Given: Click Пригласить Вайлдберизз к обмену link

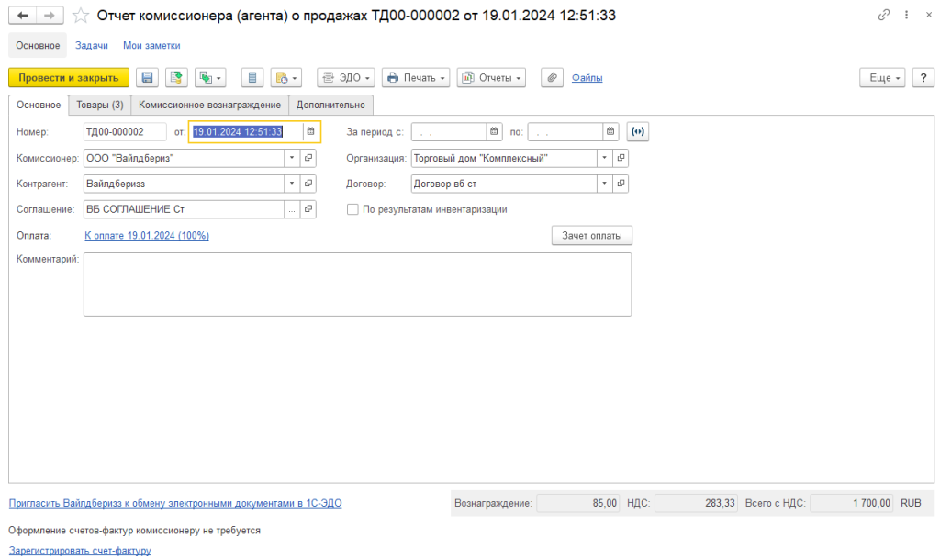Looking at the screenshot, I should point(175,504).
